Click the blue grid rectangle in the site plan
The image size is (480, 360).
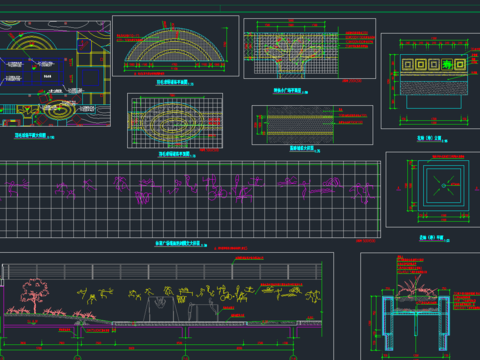tap(32, 71)
